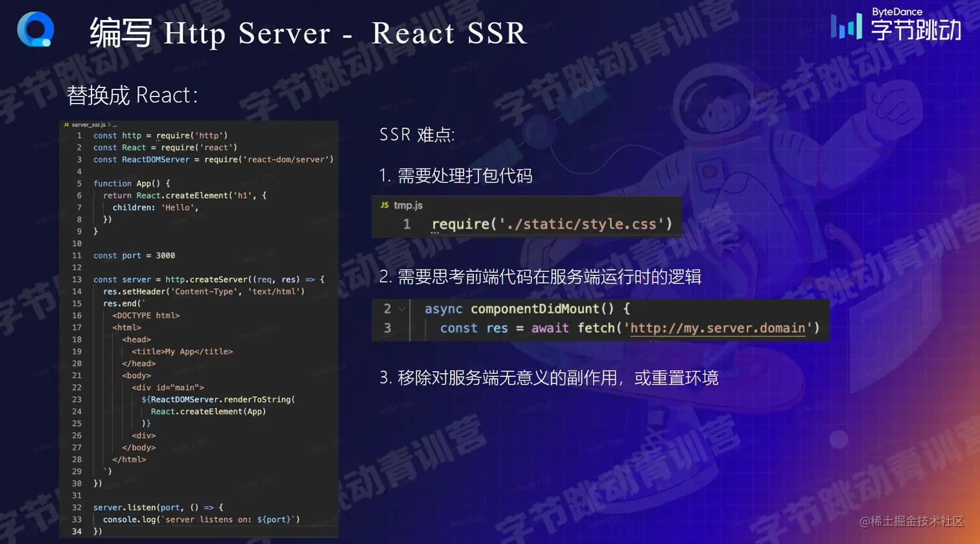980x544 pixels.
Task: Click the '</body>' code line
Action: pyautogui.click(x=139, y=448)
